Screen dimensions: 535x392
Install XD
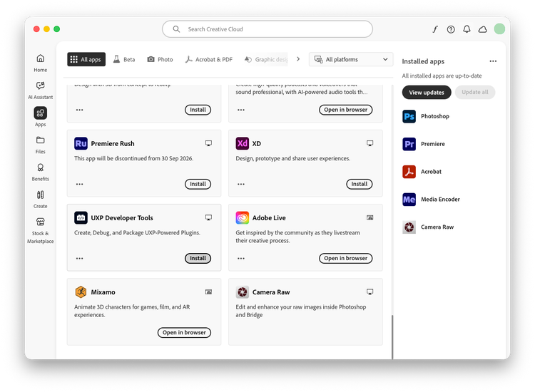click(x=360, y=184)
